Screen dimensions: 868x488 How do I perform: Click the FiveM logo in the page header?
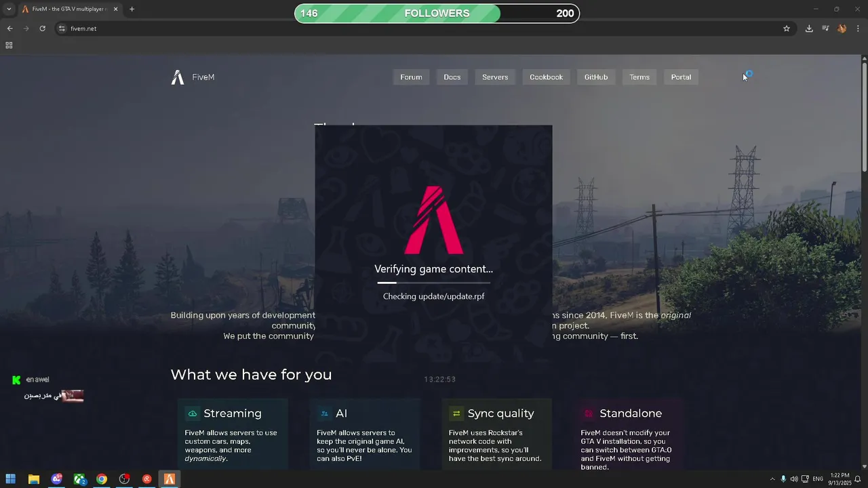click(193, 77)
